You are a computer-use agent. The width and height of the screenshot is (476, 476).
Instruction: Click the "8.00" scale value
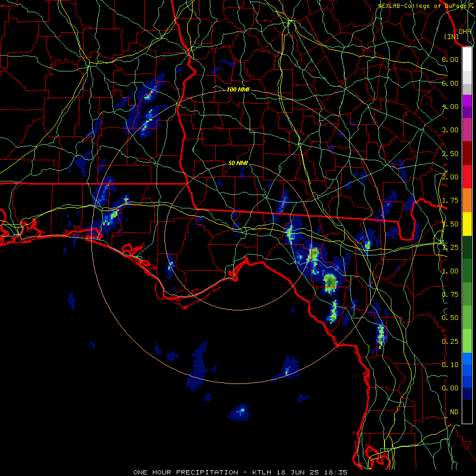pos(450,59)
